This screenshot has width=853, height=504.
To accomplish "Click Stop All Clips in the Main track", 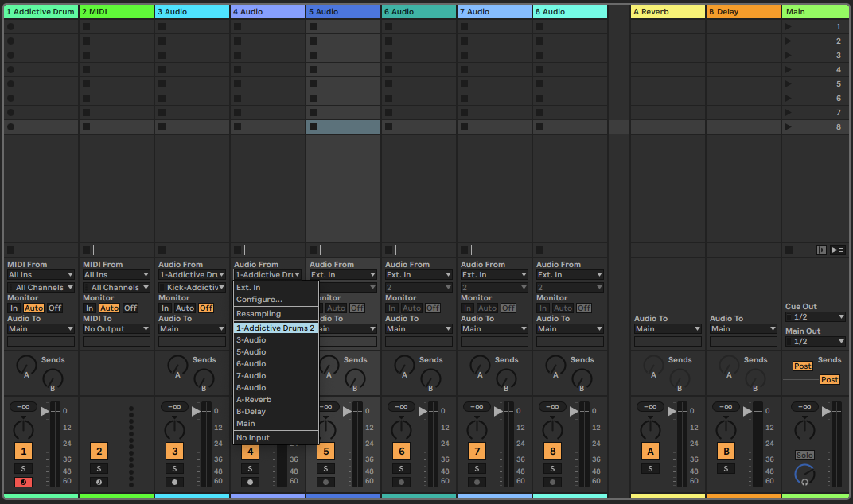I will [x=789, y=250].
